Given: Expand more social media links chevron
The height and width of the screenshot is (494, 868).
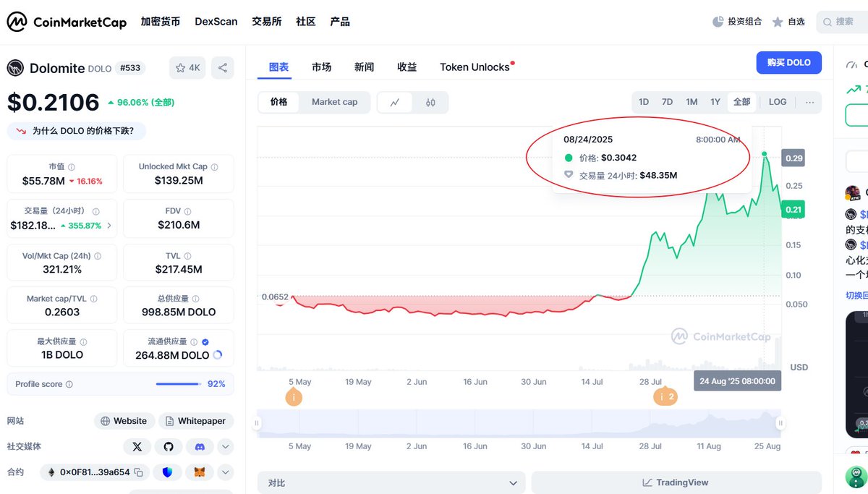Looking at the screenshot, I should 225,446.
